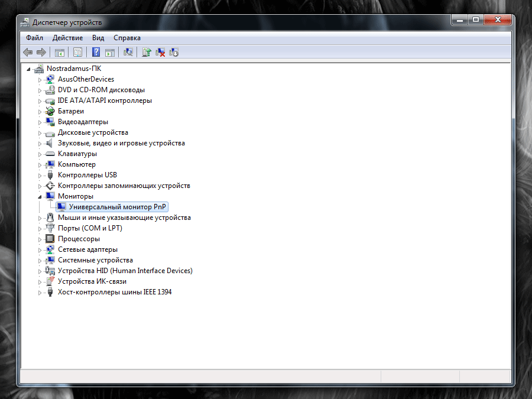
Task: Click the blue Help question mark toolbar icon
Action: coord(96,53)
